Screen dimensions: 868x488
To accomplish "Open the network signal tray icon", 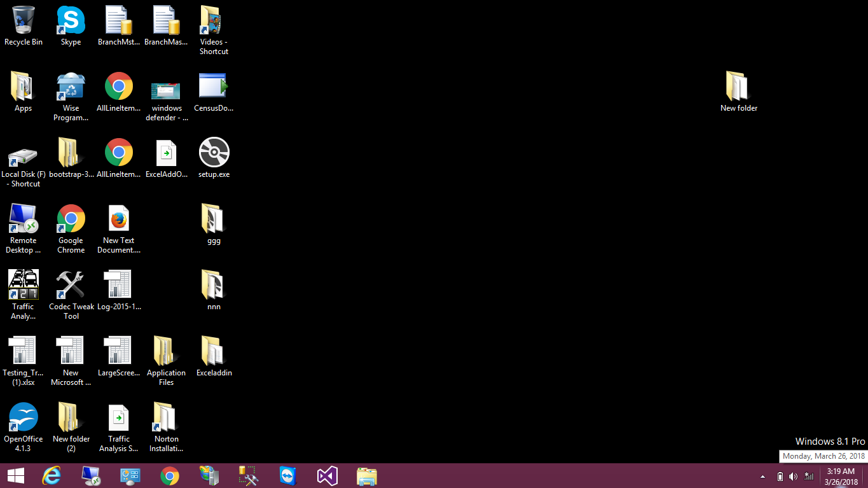I will (x=809, y=477).
